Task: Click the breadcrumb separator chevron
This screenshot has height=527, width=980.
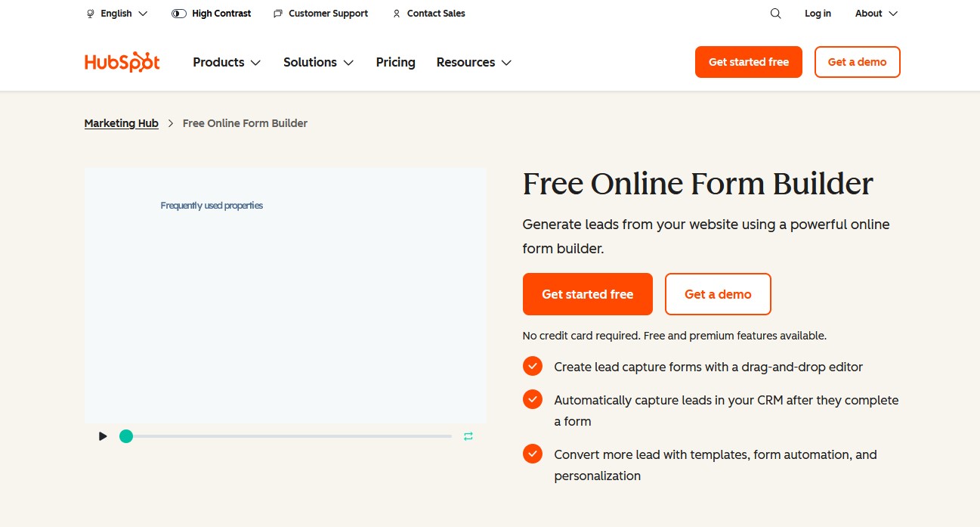Action: (171, 123)
